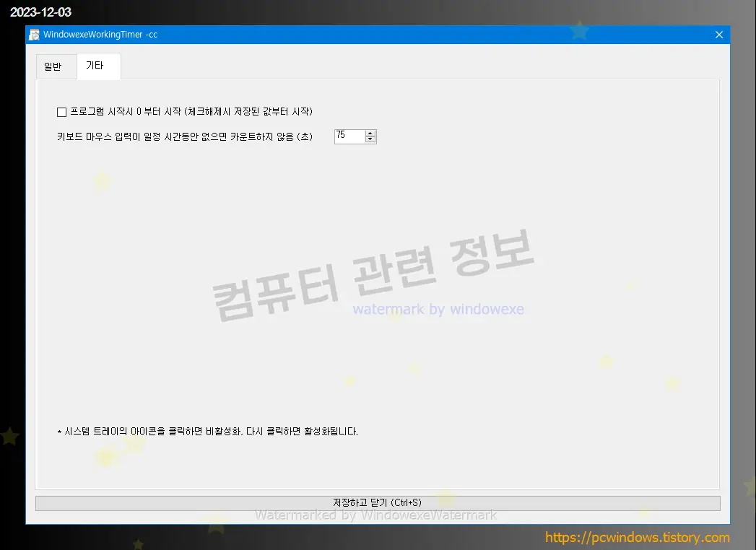Click 저장하고 닫기 (Ctrl+S) button
This screenshot has width=756, height=550.
378,503
